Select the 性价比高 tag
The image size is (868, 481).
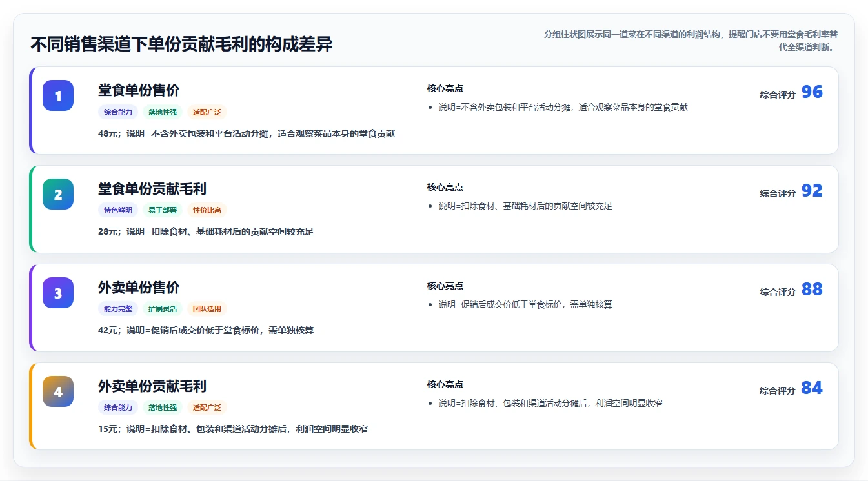click(x=207, y=210)
